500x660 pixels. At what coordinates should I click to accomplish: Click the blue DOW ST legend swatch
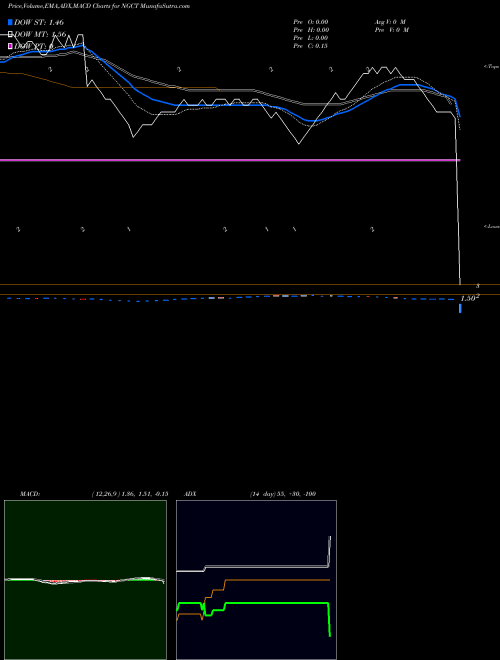pos(10,22)
